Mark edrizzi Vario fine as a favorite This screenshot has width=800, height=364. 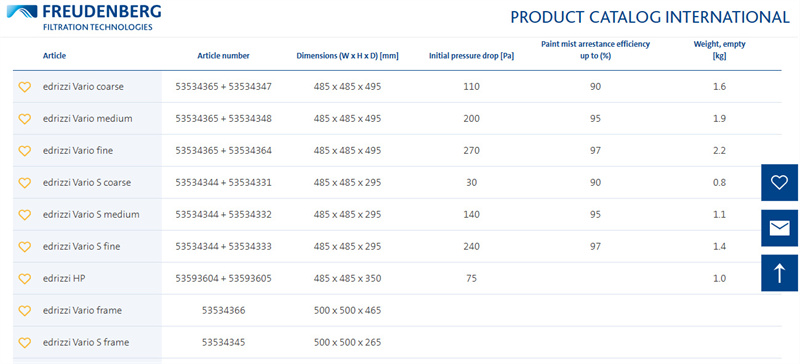[x=24, y=151]
